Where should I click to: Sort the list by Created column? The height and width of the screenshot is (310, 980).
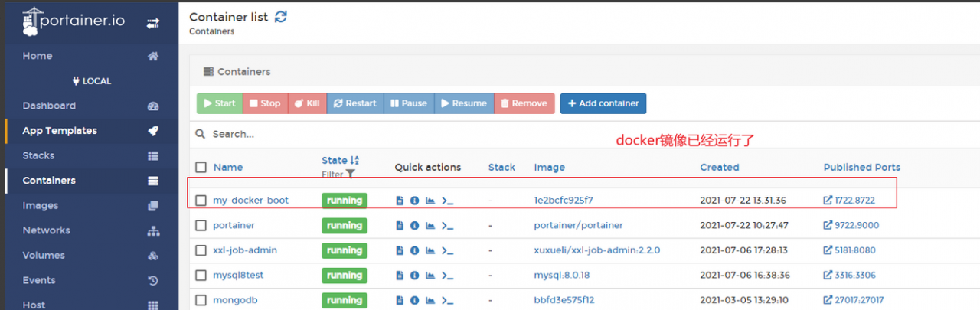[x=719, y=167]
